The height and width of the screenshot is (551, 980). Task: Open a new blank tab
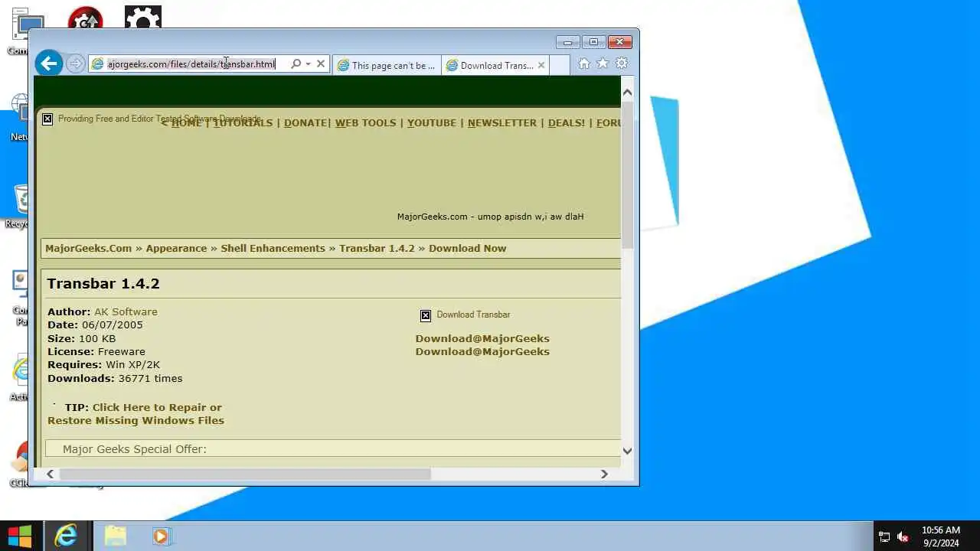pos(560,65)
